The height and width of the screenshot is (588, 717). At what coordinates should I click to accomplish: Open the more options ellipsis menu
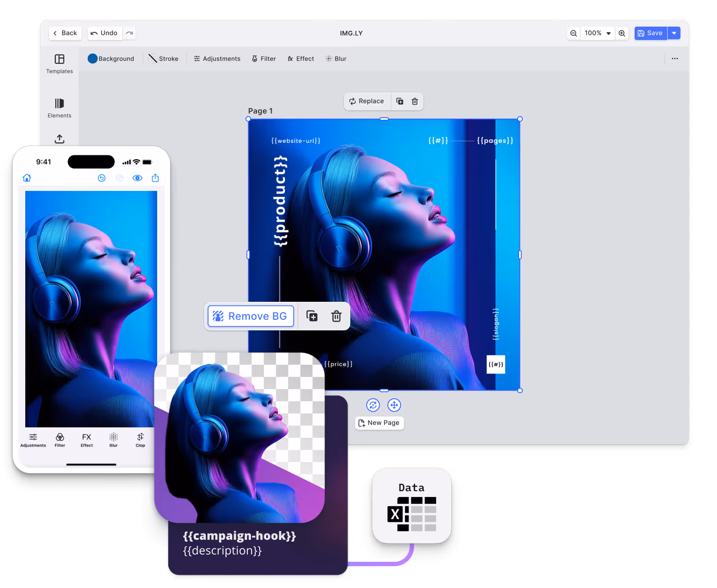pos(675,59)
